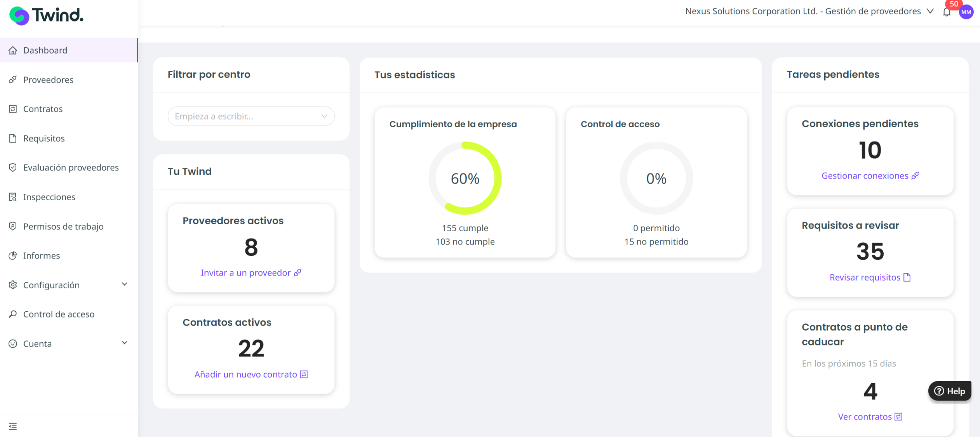The width and height of the screenshot is (980, 437).
Task: Click the Informes pie chart icon
Action: (13, 255)
